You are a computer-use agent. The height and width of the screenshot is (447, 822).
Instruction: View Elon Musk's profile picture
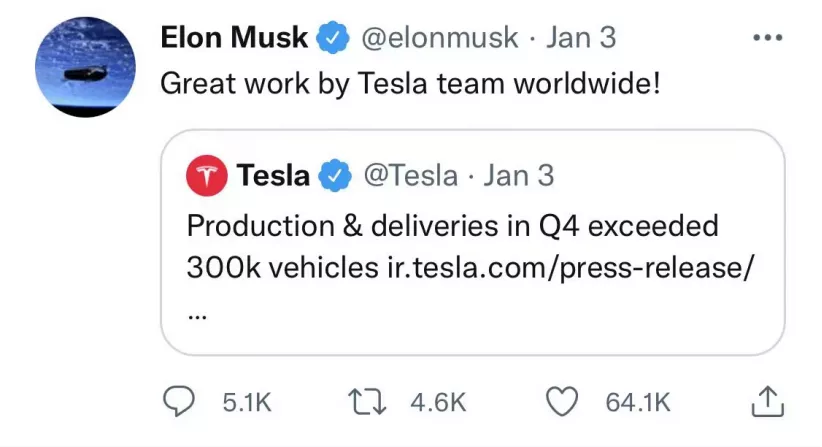85,67
